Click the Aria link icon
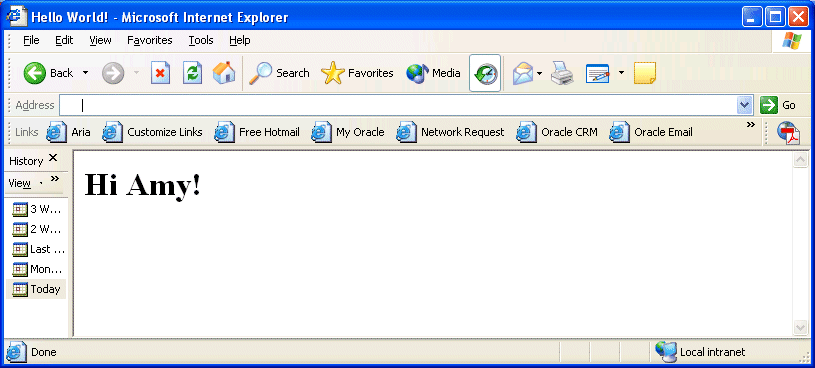The height and width of the screenshot is (368, 815). 57,132
